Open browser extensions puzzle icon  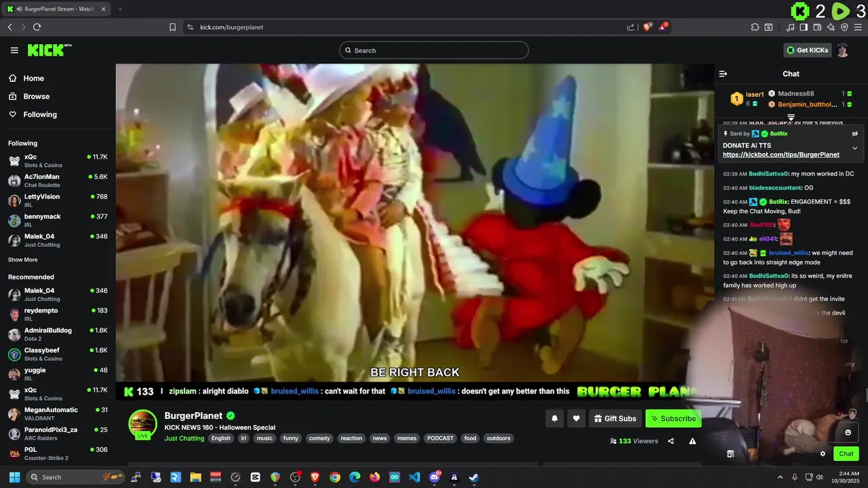pos(755,27)
